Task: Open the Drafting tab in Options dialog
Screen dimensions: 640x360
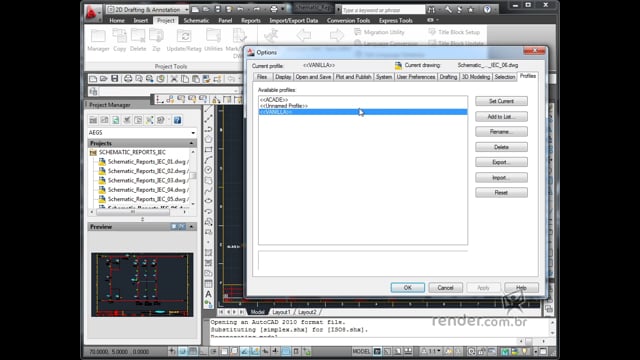Action: tap(448, 77)
